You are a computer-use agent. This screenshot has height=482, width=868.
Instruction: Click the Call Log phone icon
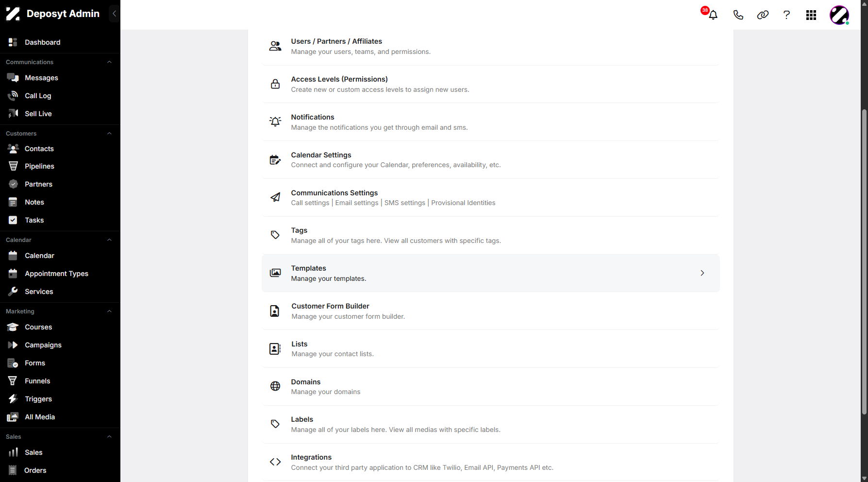pyautogui.click(x=13, y=96)
